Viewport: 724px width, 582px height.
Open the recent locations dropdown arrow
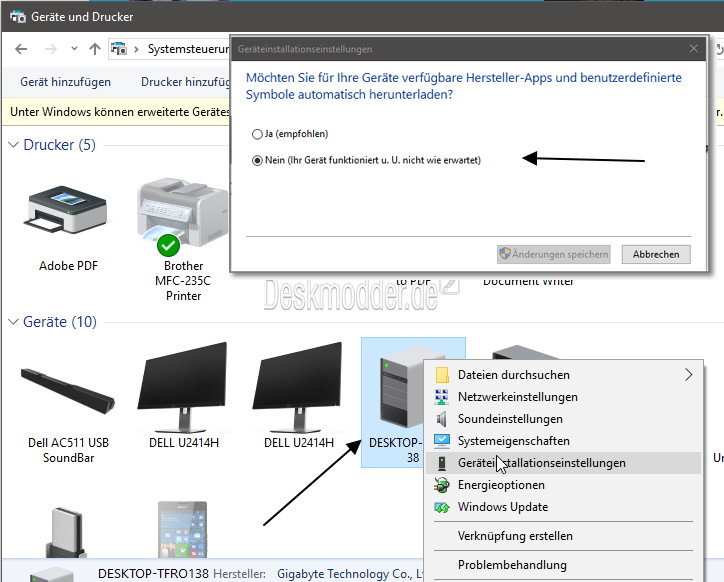(x=74, y=49)
